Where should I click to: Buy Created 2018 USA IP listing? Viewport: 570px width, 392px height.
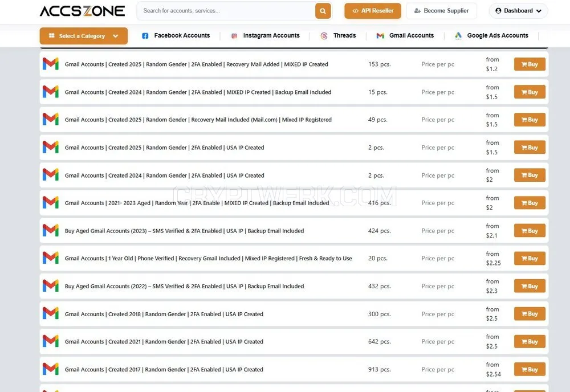coord(530,314)
